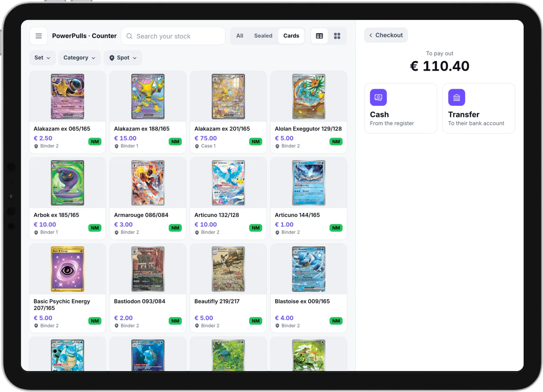This screenshot has height=392, width=543.
Task: Click the € 1.00 Articuno price
Action: tap(284, 225)
